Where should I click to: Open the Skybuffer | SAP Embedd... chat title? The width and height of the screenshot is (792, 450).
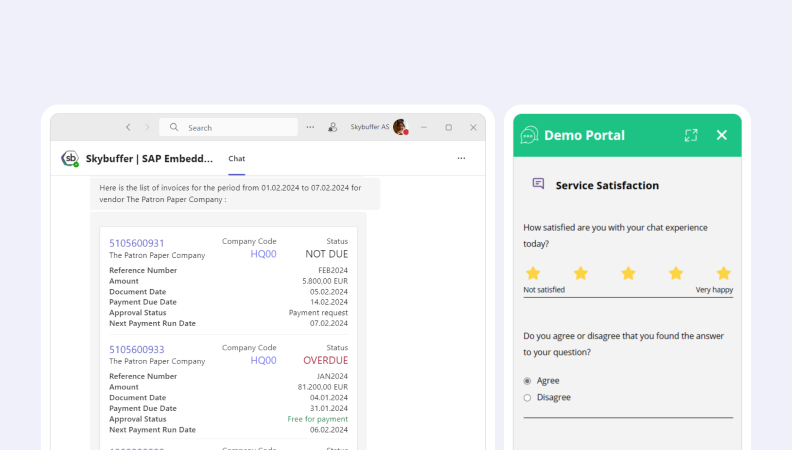149,159
